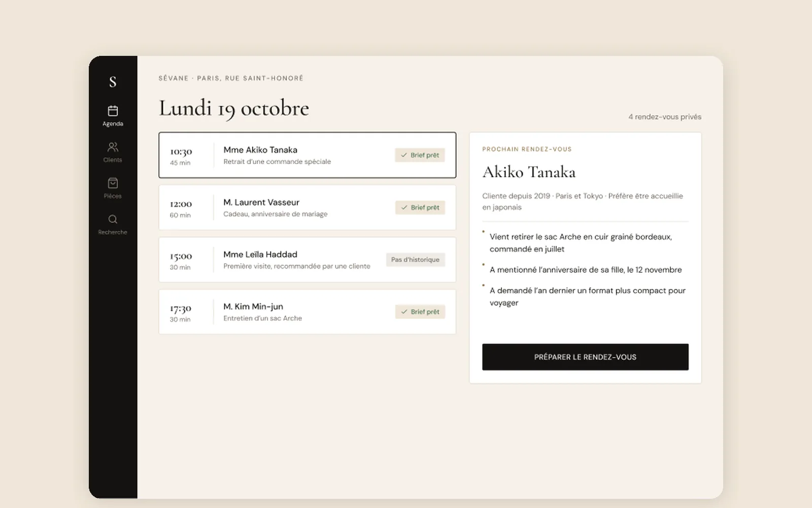Click Première visite, recommandée par une cliente
Image resolution: width=812 pixels, height=508 pixels.
click(x=297, y=266)
